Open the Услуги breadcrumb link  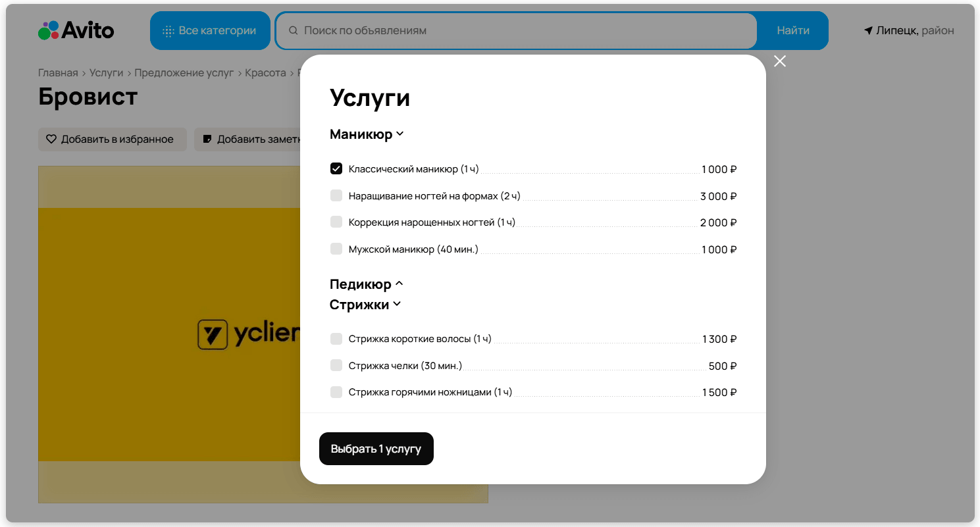(106, 72)
